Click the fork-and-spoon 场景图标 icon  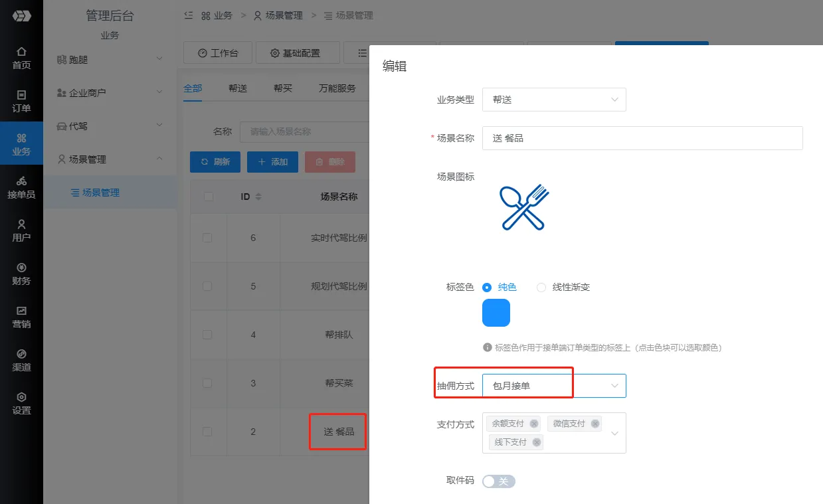tap(523, 207)
